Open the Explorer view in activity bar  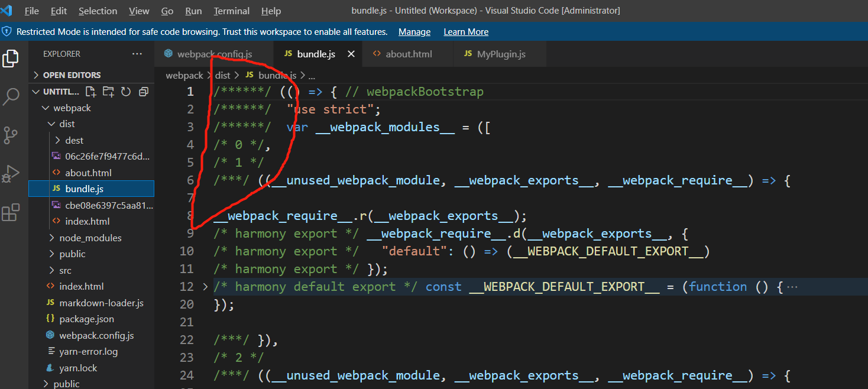[11, 59]
